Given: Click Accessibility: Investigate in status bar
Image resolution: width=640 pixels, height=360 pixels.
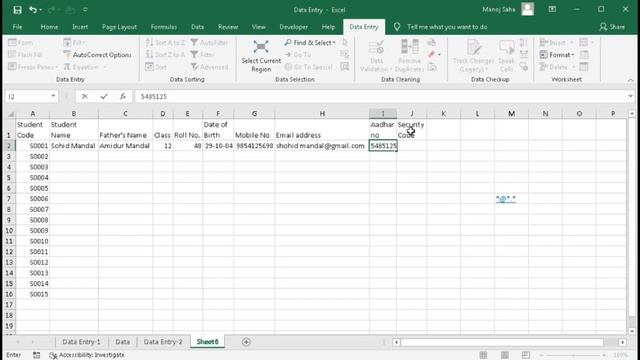Looking at the screenshot, I should tap(87, 355).
